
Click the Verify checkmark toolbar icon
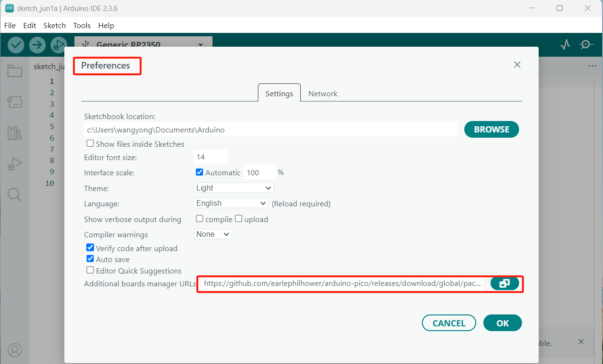pyautogui.click(x=16, y=45)
